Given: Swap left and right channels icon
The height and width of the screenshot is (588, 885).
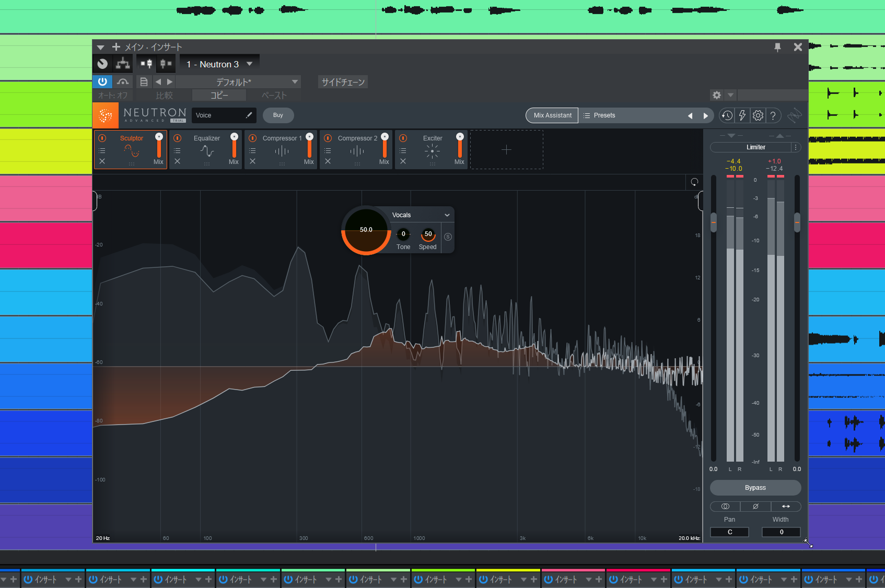Looking at the screenshot, I should pos(786,507).
